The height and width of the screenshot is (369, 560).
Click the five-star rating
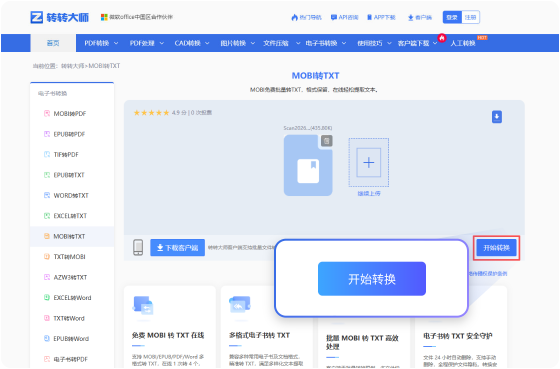click(x=151, y=113)
